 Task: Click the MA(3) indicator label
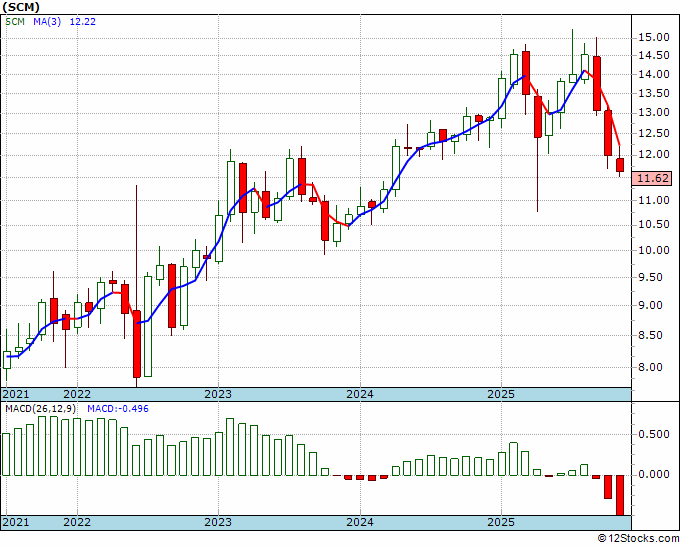[47, 22]
